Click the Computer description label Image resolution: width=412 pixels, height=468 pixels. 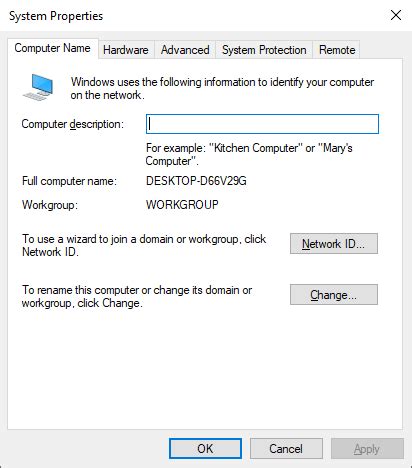[73, 124]
